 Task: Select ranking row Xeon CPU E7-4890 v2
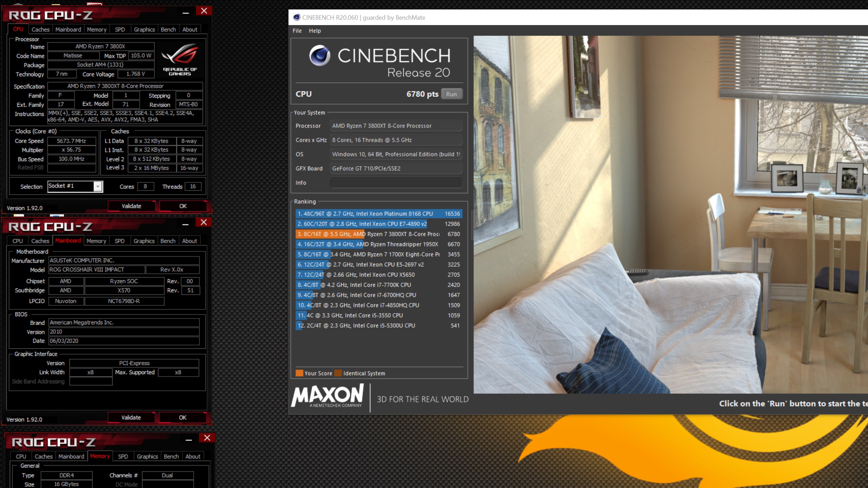tap(379, 224)
